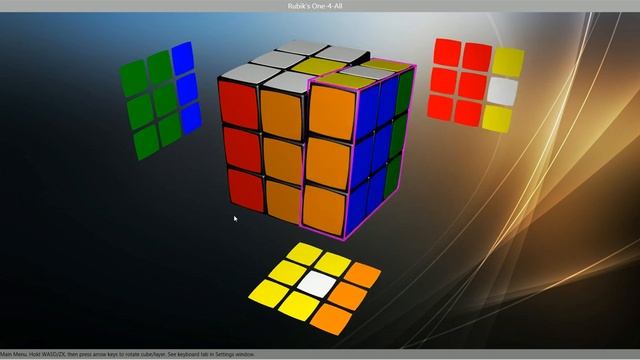Click the bottom red sticker on cube front
This screenshot has height=360, width=640.
click(246, 190)
